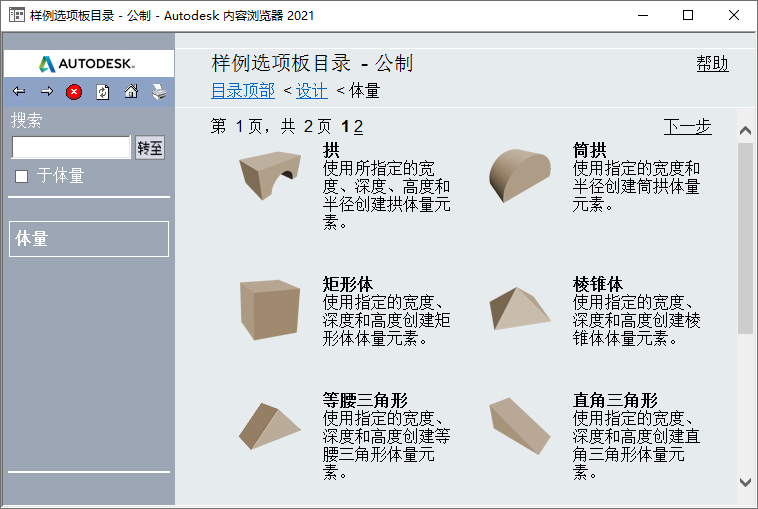
Task: Go to page 2 link
Action: pos(358,127)
